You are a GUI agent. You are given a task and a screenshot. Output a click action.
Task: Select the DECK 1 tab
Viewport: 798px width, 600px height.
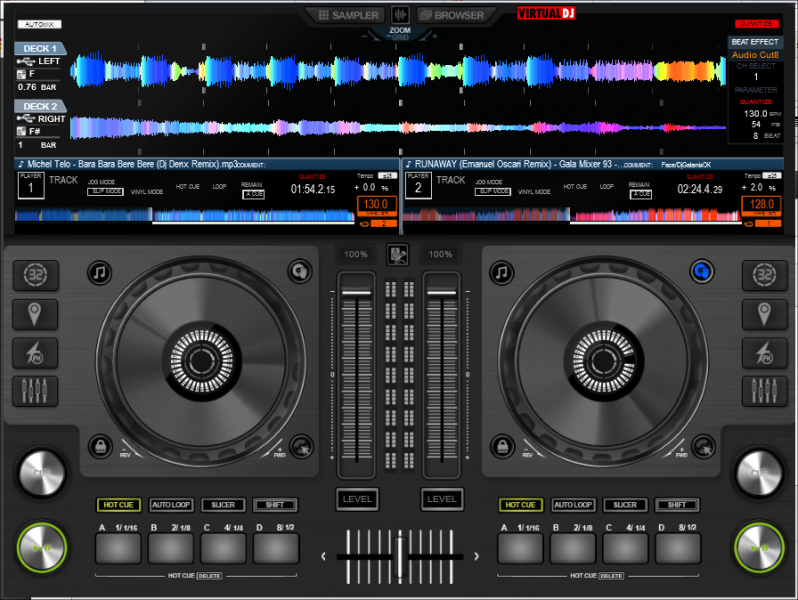40,48
